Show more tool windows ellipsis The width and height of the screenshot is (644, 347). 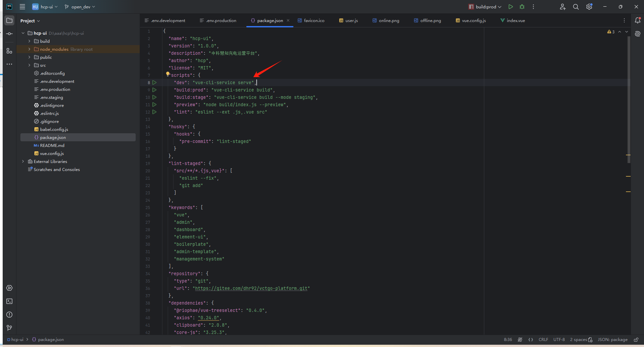9,64
